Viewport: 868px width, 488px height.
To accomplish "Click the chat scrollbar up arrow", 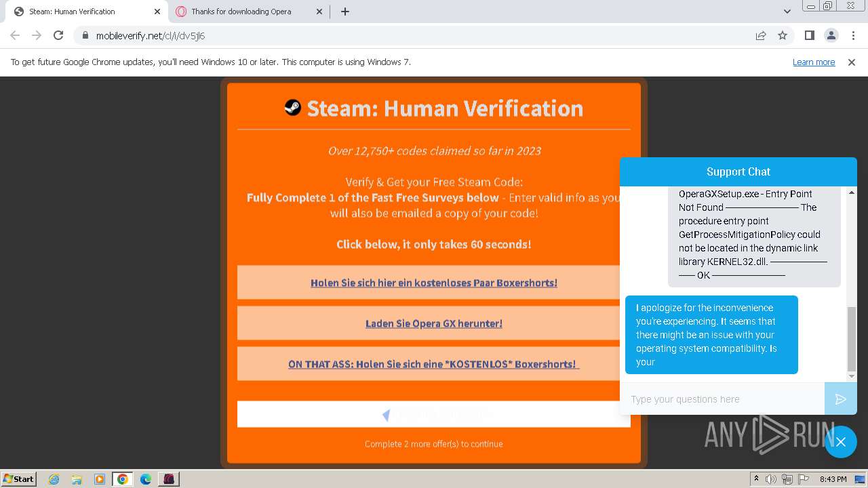I will click(x=852, y=193).
